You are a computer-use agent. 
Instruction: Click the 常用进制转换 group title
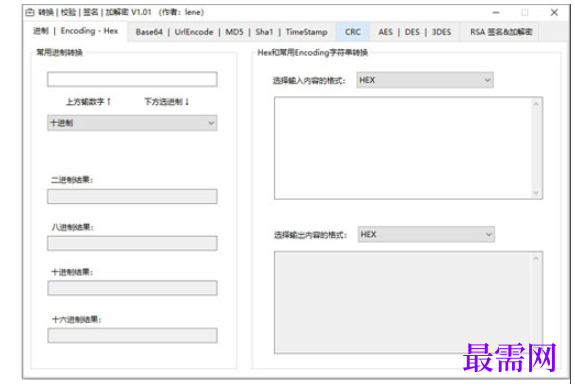(x=59, y=52)
